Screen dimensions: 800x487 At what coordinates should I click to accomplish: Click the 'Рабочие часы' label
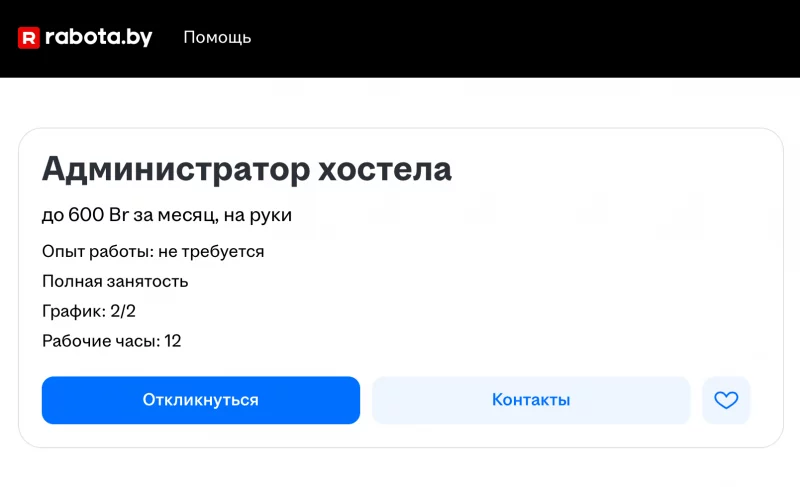point(99,341)
